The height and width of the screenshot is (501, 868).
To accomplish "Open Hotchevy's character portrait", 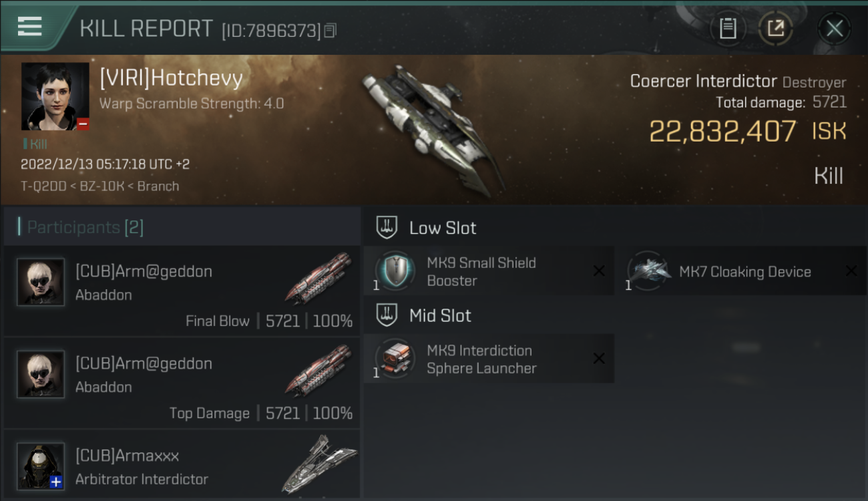I will [x=55, y=96].
